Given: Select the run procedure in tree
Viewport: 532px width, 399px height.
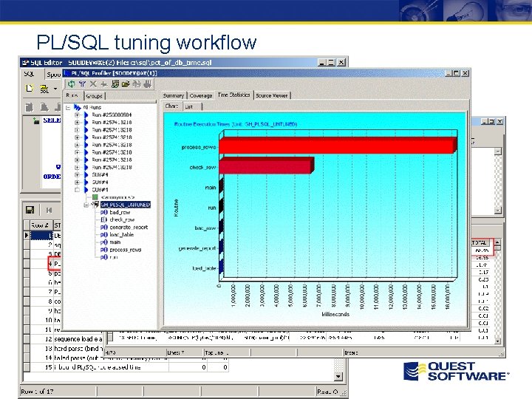Looking at the screenshot, I should pos(114,257).
